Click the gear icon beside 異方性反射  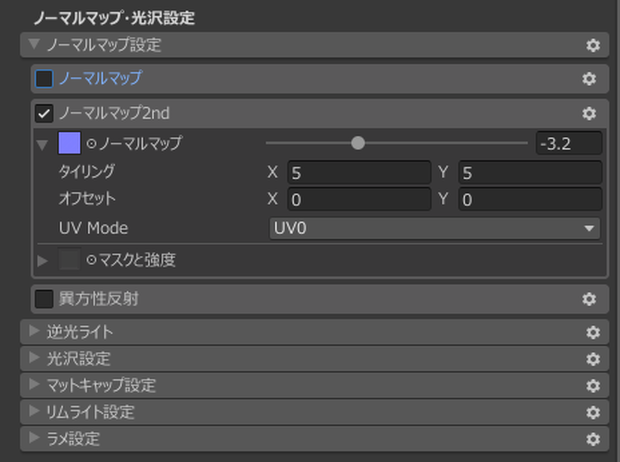pyautogui.click(x=589, y=299)
